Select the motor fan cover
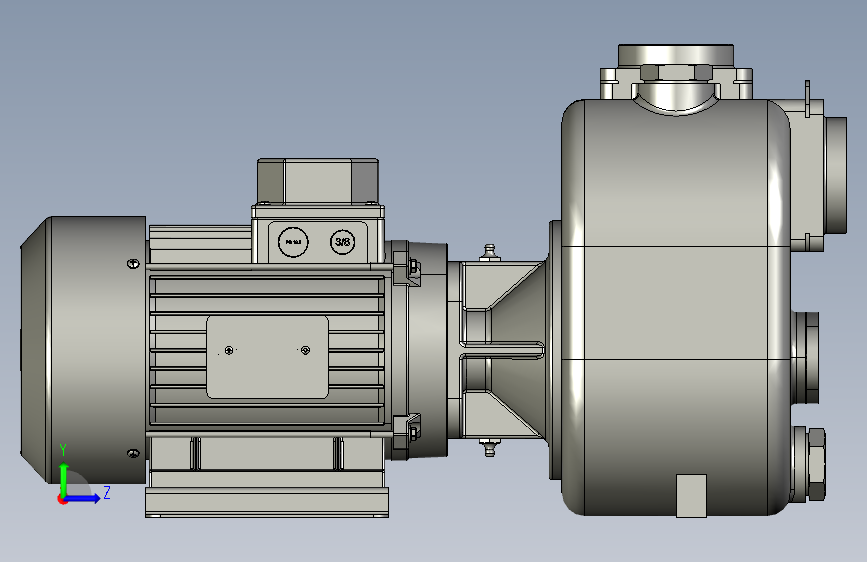Viewport: 867px width, 562px height. coord(83,350)
